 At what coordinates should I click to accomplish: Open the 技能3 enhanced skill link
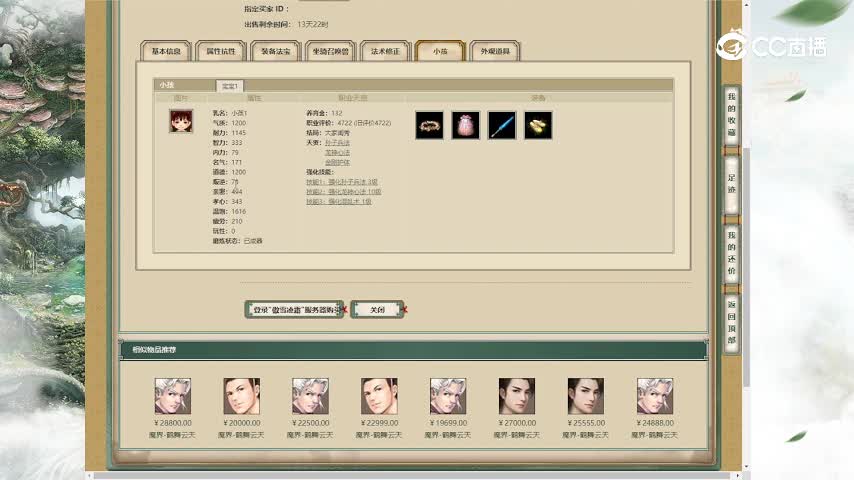(x=339, y=202)
